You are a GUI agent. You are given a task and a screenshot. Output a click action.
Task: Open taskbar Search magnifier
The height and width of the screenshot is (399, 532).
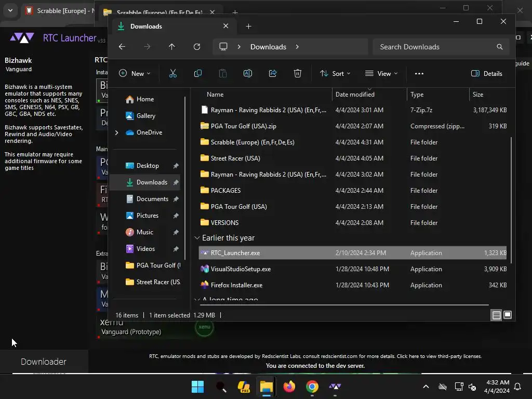(x=221, y=387)
